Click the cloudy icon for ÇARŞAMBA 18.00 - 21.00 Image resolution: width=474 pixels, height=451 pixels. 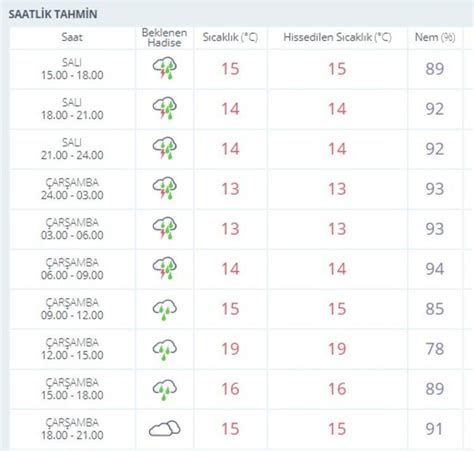165,429
